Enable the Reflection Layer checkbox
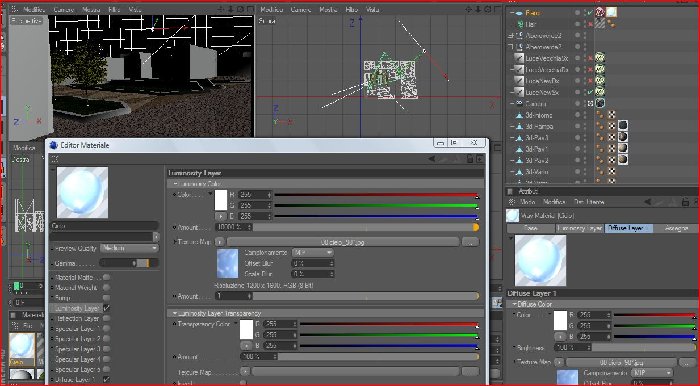The width and height of the screenshot is (700, 386). [x=106, y=318]
